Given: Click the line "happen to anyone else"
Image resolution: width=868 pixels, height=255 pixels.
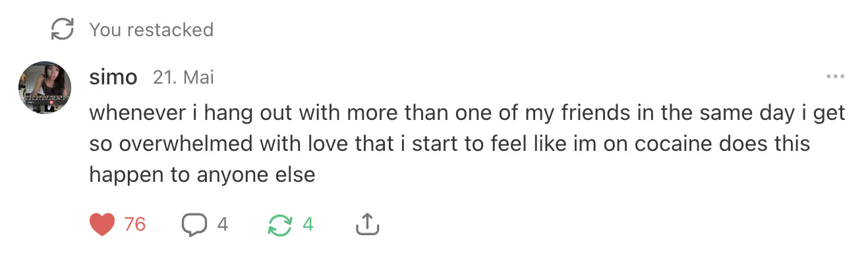Looking at the screenshot, I should [x=202, y=175].
